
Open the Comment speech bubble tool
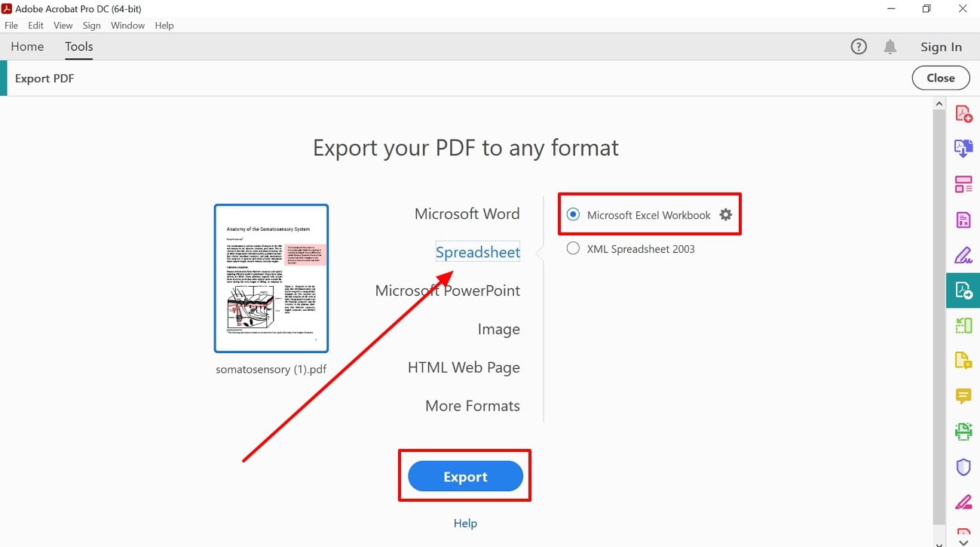963,396
